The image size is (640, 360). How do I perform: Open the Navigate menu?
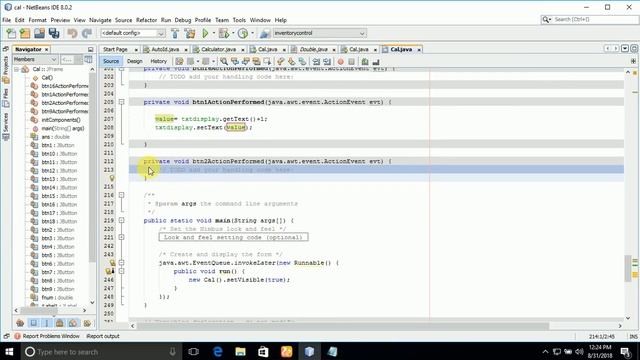click(x=100, y=20)
